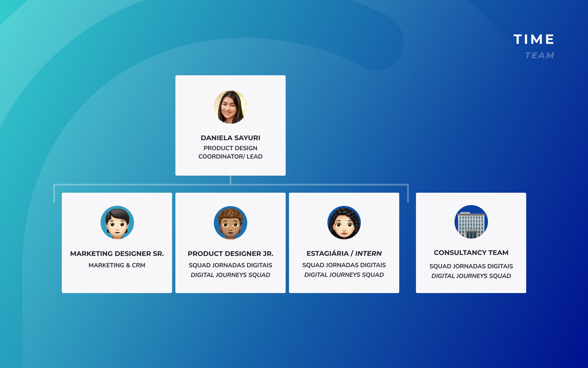
Task: Click the Consultancy Team building icon
Action: tap(471, 222)
